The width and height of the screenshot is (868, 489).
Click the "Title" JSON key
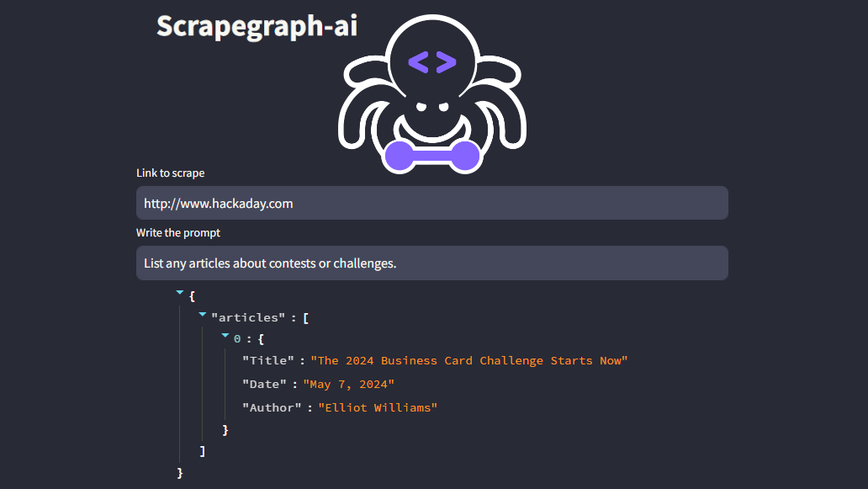coord(268,360)
